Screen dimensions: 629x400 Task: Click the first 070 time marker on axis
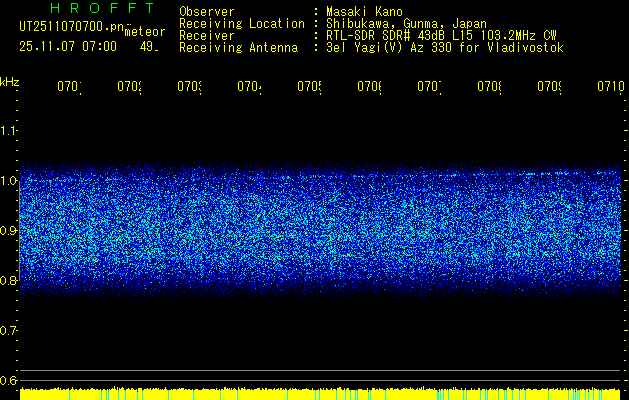coord(69,87)
